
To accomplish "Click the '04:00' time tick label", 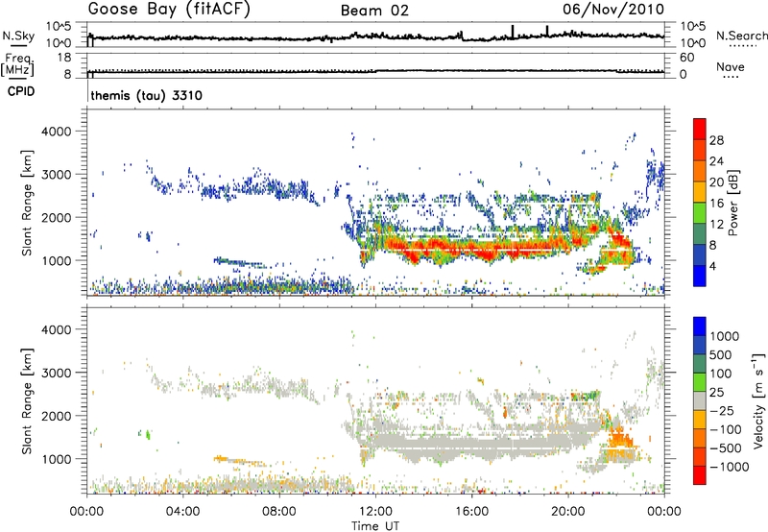I will (x=182, y=512).
